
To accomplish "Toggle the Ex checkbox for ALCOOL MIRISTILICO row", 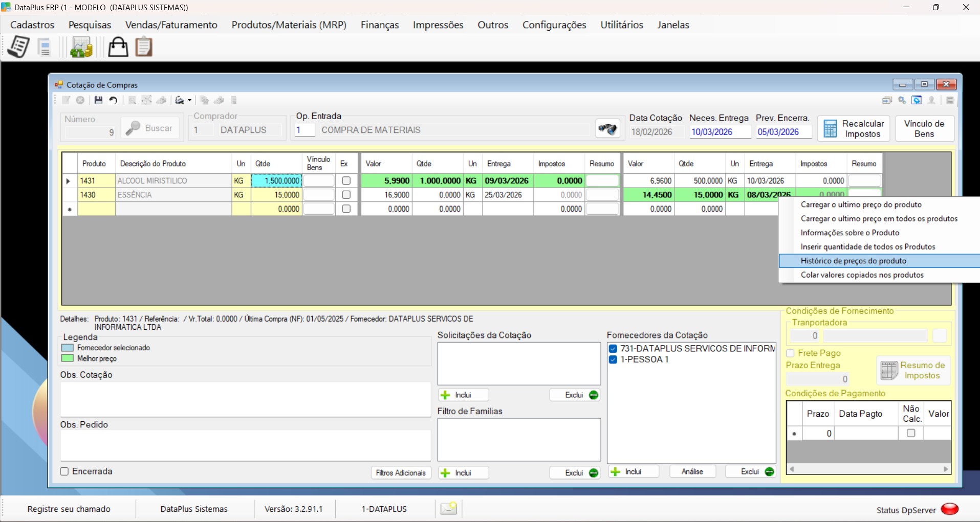I will click(346, 180).
